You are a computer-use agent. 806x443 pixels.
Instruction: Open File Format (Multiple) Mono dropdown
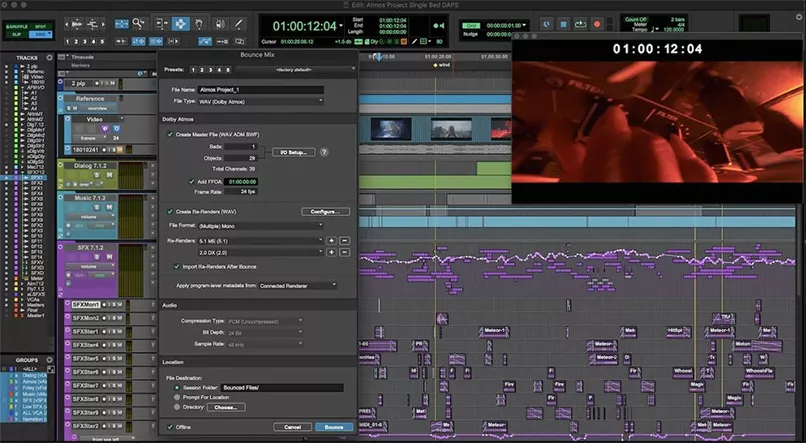click(261, 226)
